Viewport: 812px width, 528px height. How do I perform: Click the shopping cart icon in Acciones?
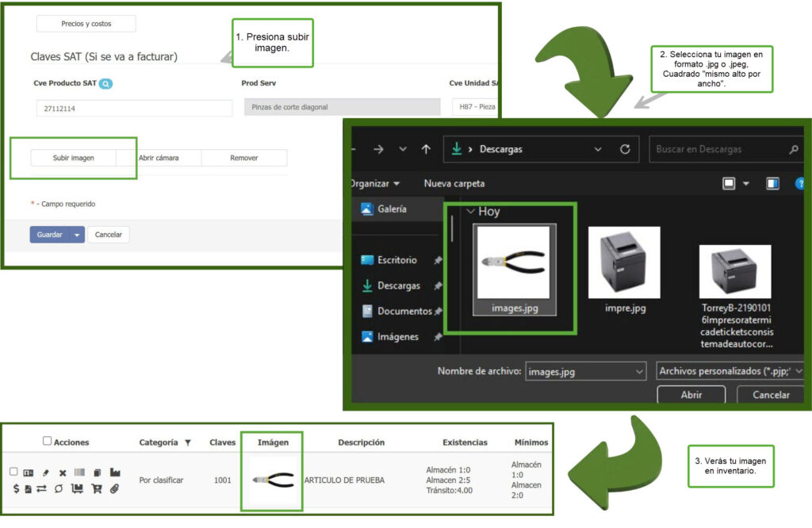pyautogui.click(x=97, y=489)
